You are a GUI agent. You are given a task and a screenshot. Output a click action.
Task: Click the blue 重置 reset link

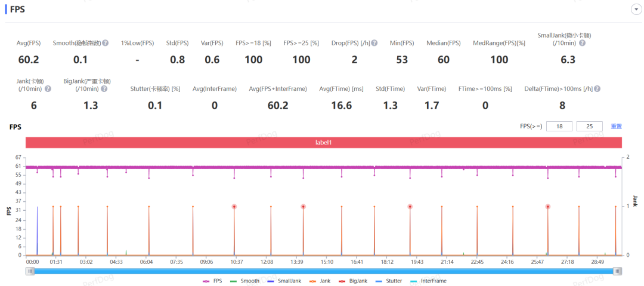[x=616, y=127]
